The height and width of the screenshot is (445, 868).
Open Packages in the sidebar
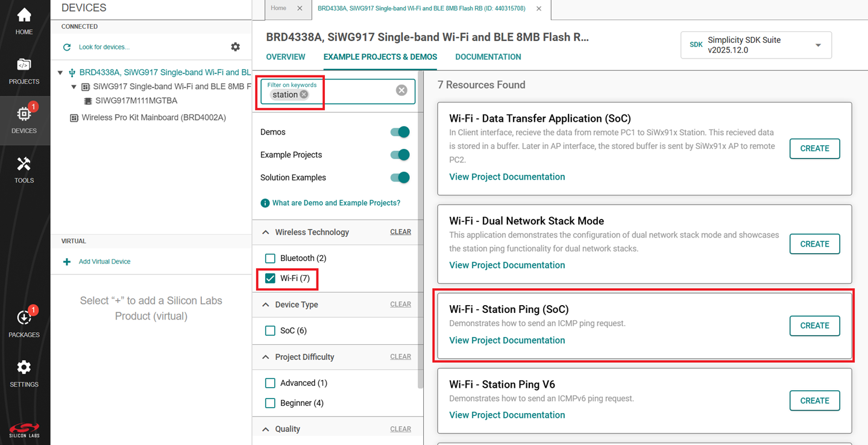[x=24, y=324]
